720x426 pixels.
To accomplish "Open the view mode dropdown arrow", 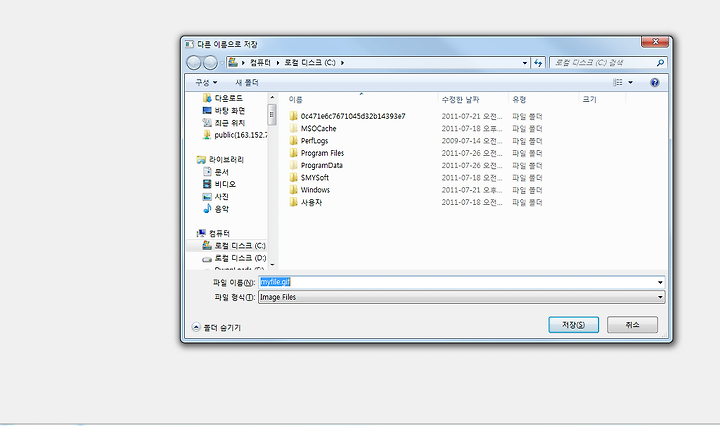I will tap(630, 83).
